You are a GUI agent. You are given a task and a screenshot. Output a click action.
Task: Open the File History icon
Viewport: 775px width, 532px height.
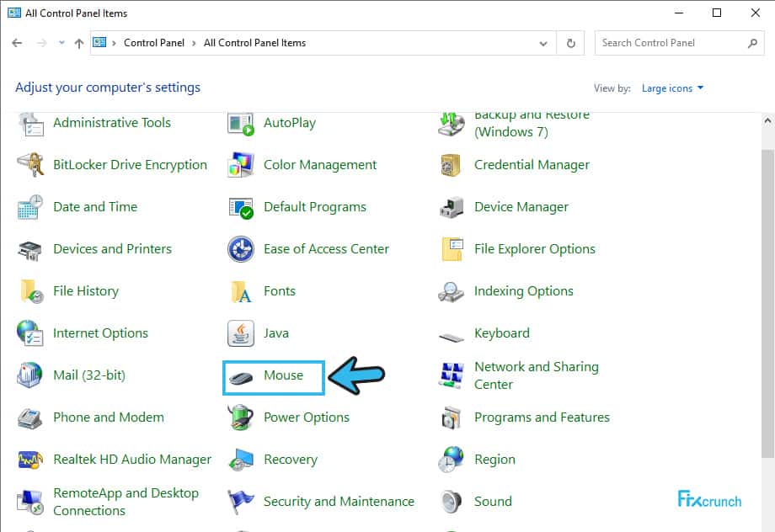click(30, 291)
